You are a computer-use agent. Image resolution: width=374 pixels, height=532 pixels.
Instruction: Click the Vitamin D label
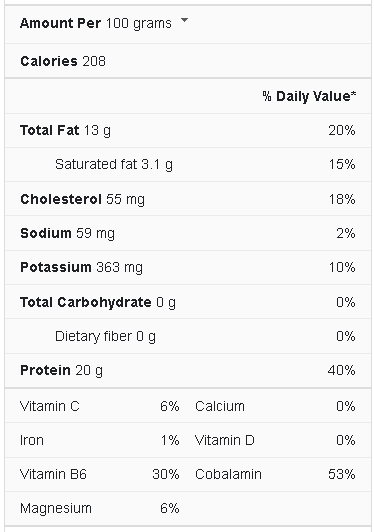click(x=224, y=440)
